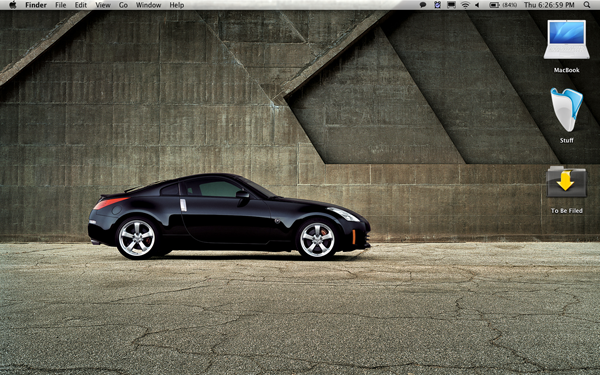Image resolution: width=600 pixels, height=375 pixels.
Task: Open the Help menu
Action: 177,5
